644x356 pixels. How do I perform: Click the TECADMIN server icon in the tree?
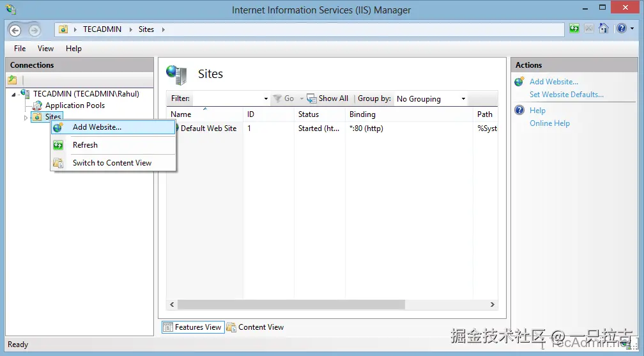(x=26, y=94)
